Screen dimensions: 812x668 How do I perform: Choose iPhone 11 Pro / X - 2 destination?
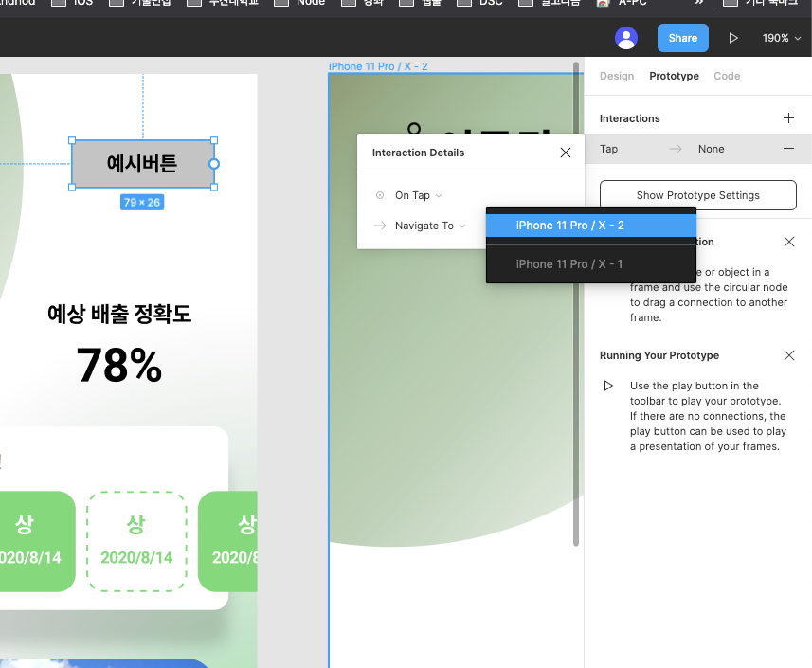(x=591, y=226)
